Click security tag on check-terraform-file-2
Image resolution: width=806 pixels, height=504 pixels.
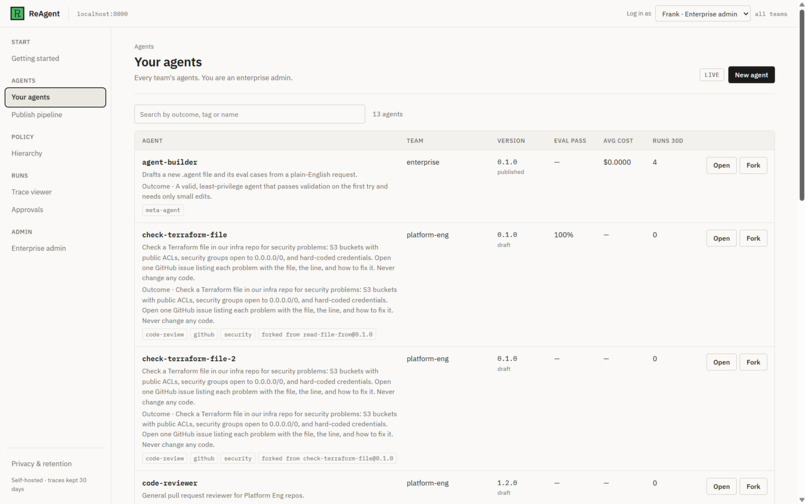click(x=237, y=458)
